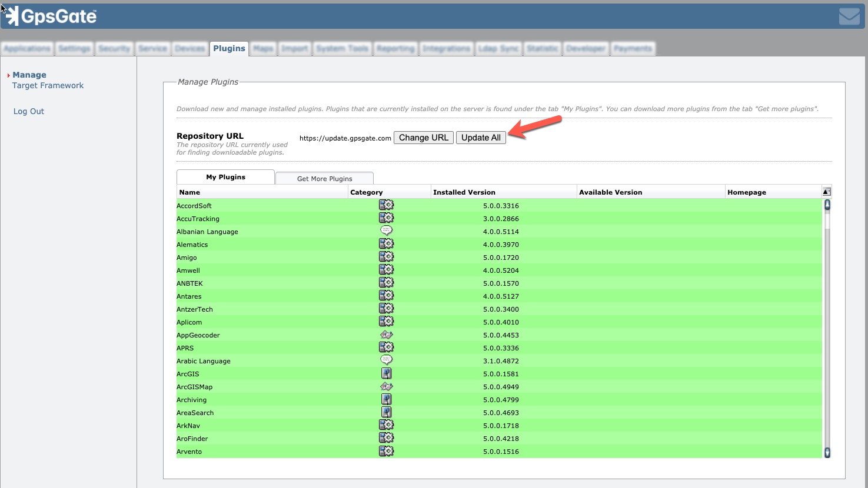Image resolution: width=868 pixels, height=488 pixels.
Task: Sort by Available Version column header
Action: pos(651,192)
